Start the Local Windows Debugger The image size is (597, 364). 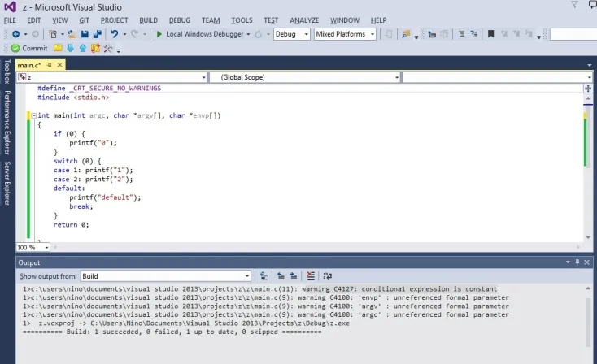click(x=199, y=34)
